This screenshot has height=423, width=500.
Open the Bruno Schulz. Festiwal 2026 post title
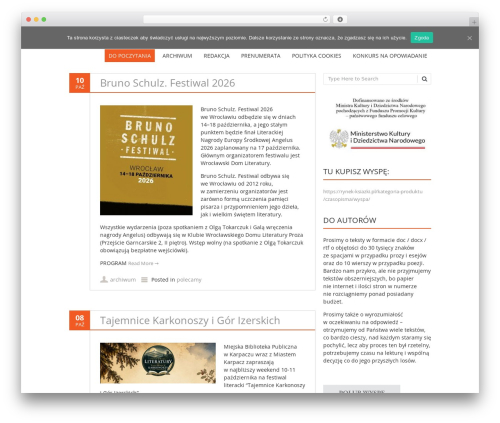(x=168, y=83)
